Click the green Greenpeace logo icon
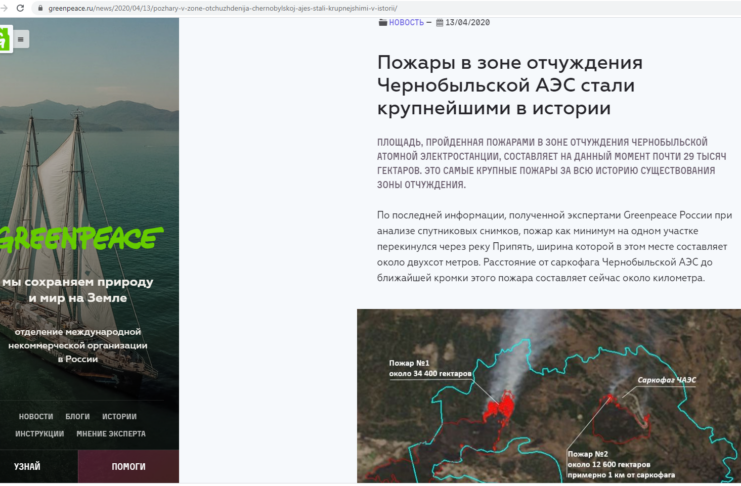Viewport: 741px width, 486px height. 5,39
